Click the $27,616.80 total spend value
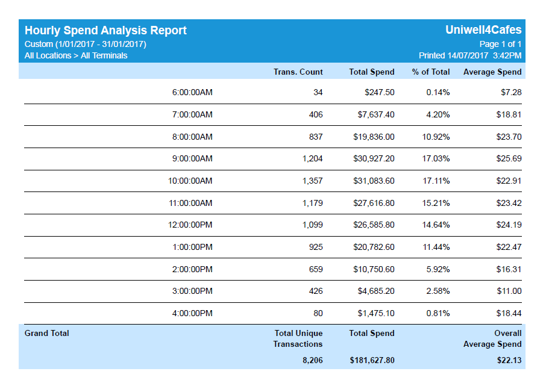The image size is (546, 392). point(374,203)
